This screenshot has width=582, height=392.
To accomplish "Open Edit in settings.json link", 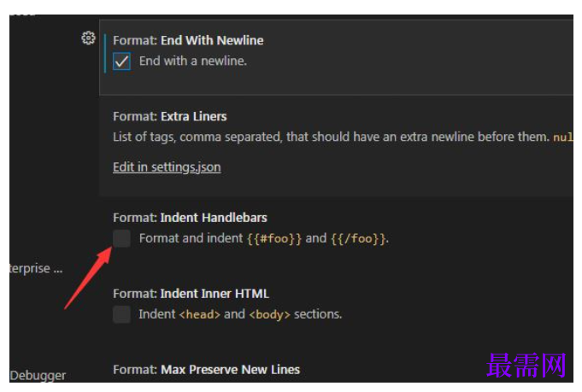I will [x=167, y=167].
